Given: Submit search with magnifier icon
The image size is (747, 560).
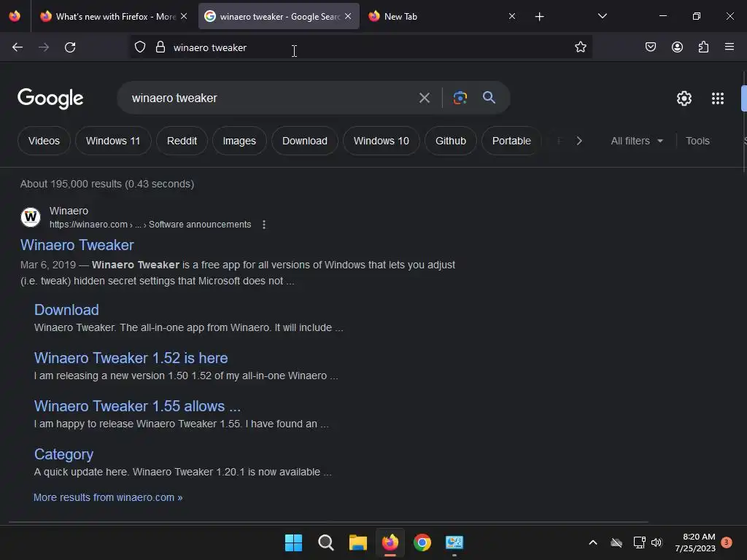Looking at the screenshot, I should [x=489, y=98].
